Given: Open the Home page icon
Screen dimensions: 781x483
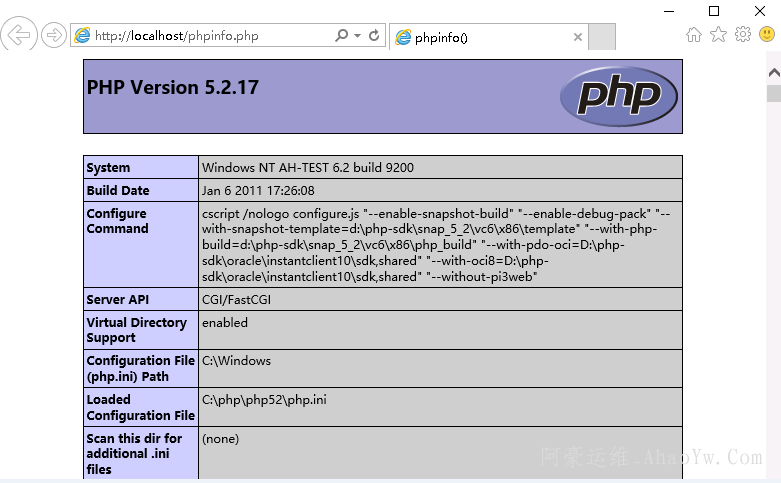Looking at the screenshot, I should 694,35.
